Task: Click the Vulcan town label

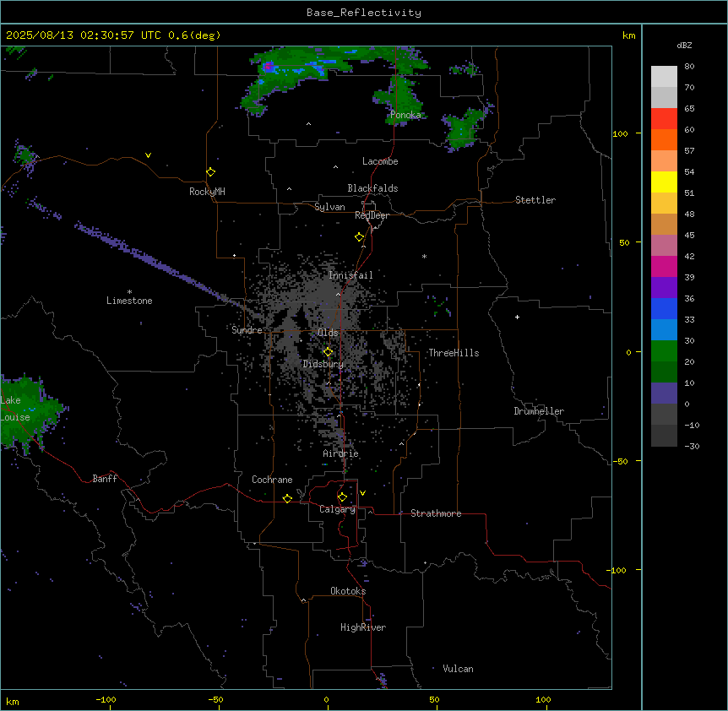Action: (459, 669)
